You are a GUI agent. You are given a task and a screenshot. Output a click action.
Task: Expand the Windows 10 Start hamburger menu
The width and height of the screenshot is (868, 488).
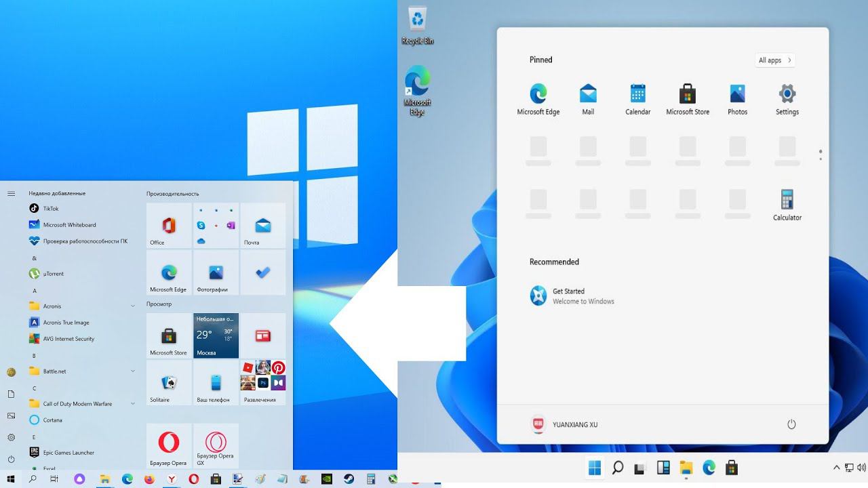point(11,194)
